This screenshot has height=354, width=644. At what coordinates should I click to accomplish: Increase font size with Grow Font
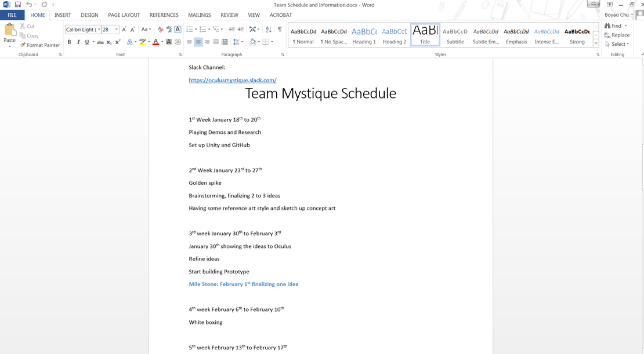124,30
